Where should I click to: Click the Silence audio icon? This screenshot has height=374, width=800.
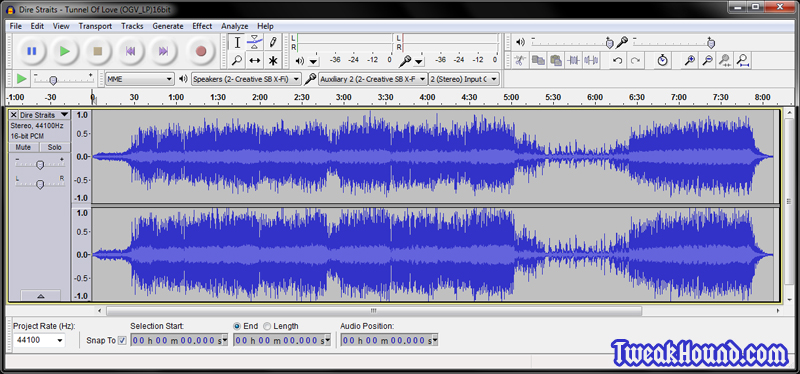pyautogui.click(x=591, y=60)
